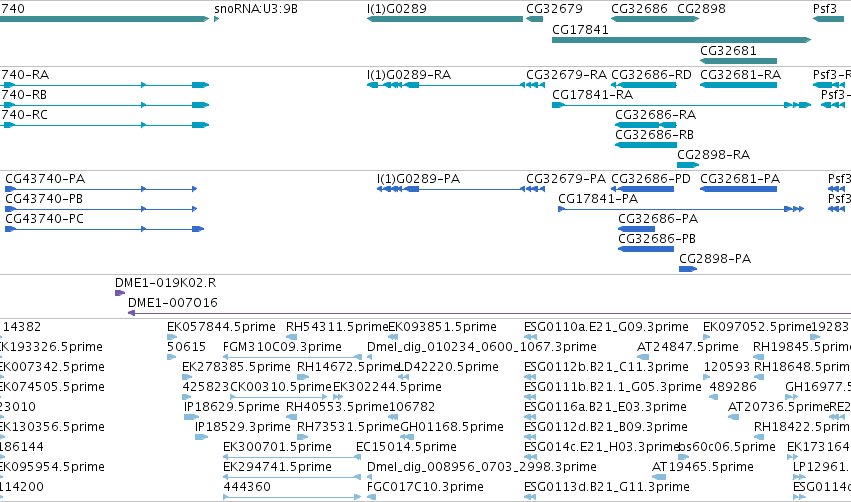The image size is (851, 502).
Task: Click the snoRNA:U3:9B gene label
Action: pyautogui.click(x=256, y=9)
